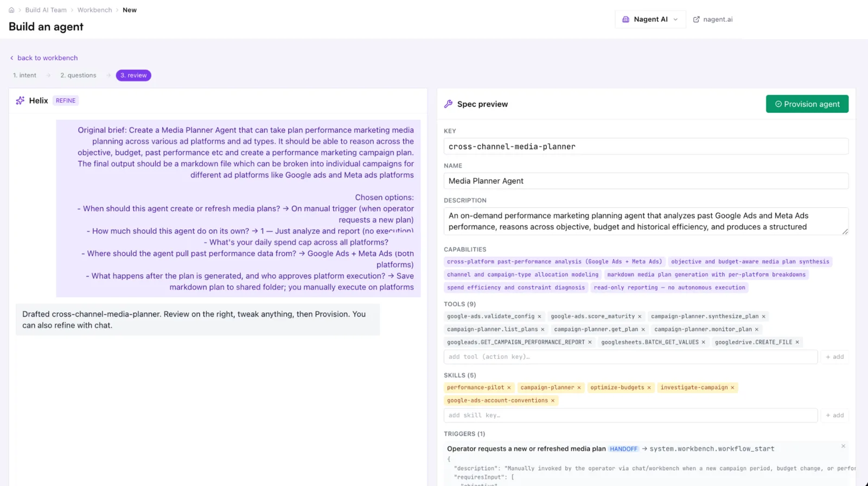
Task: Click capability objective and budget-aware media plan synthesis
Action: [750, 262]
